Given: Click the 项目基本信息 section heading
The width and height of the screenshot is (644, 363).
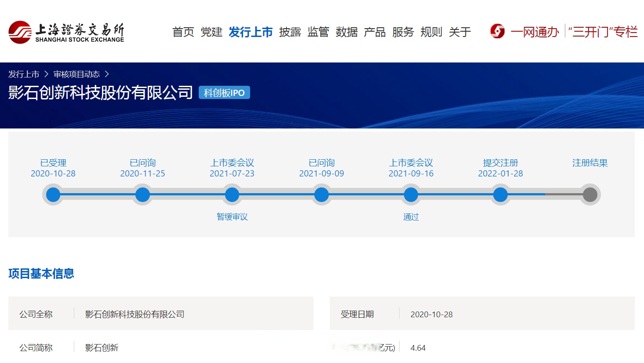Looking at the screenshot, I should 41,274.
